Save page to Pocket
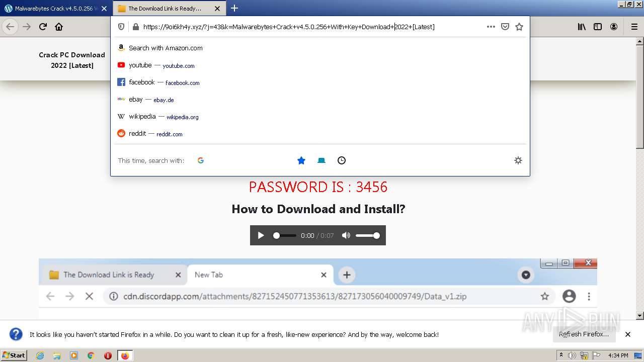 coord(505,27)
